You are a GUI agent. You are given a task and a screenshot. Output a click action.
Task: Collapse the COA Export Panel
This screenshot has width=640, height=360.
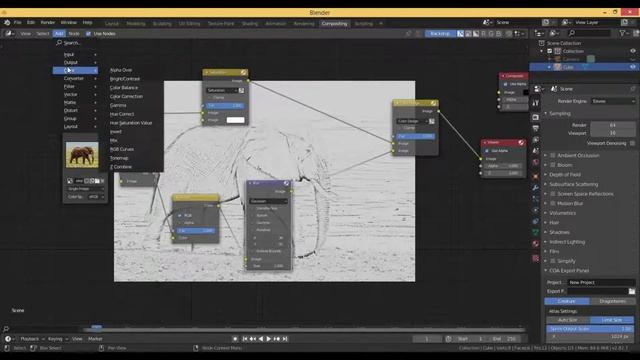pos(545,271)
